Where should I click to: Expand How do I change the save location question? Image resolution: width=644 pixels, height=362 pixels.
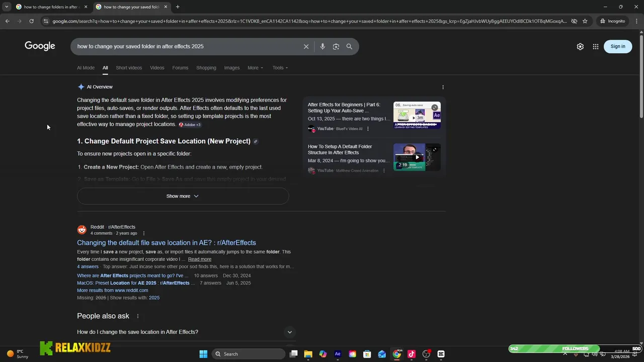185,332
